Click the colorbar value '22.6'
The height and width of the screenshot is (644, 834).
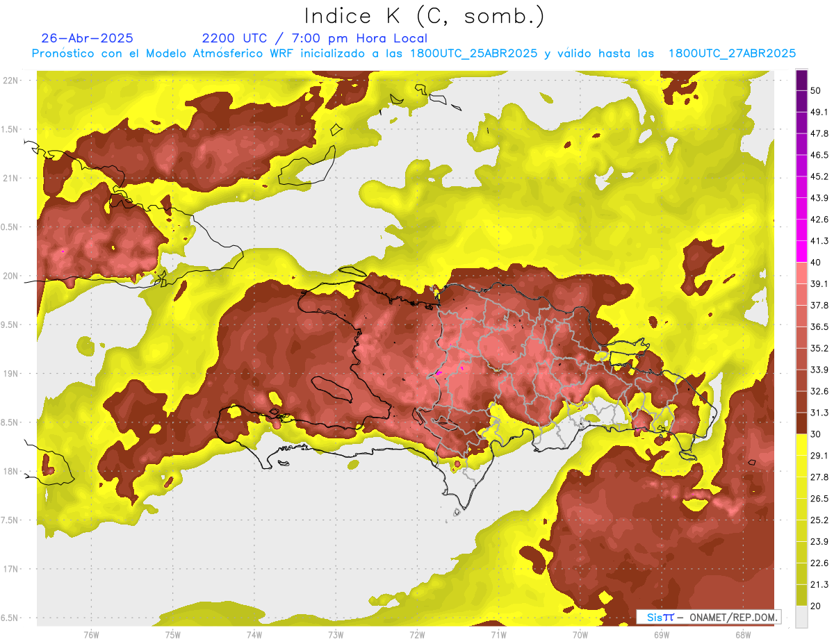[819, 563]
